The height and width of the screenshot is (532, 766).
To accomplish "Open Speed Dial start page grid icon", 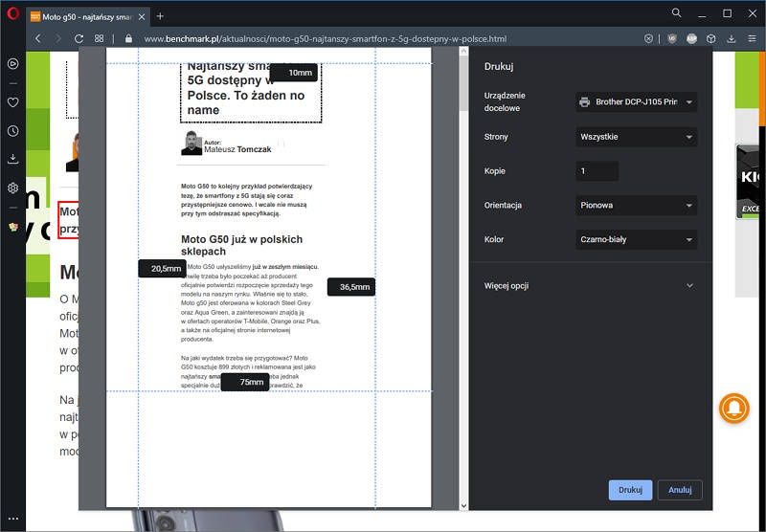I will coord(100,38).
